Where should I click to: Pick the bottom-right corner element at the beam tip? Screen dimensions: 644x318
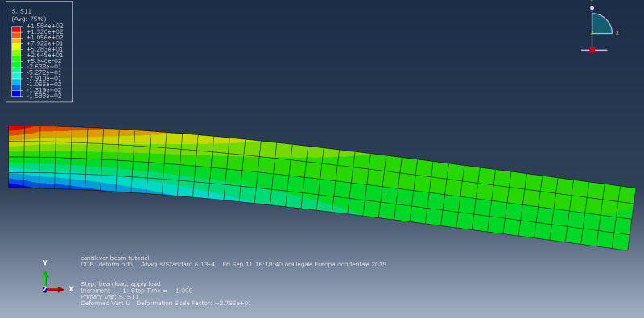point(621,242)
